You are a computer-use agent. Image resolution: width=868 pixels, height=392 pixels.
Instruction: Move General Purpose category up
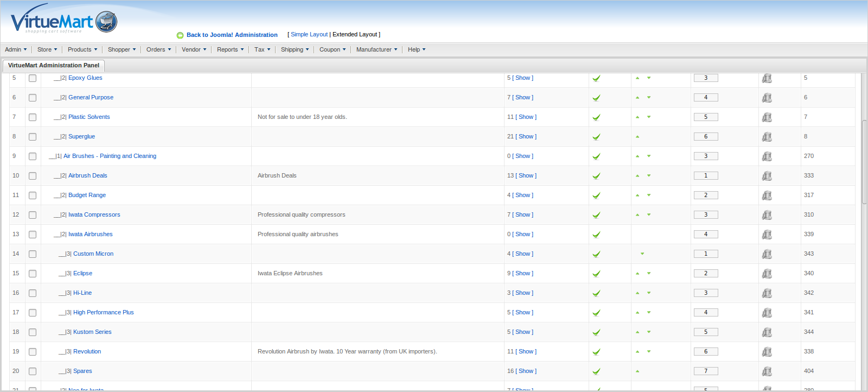pyautogui.click(x=637, y=98)
